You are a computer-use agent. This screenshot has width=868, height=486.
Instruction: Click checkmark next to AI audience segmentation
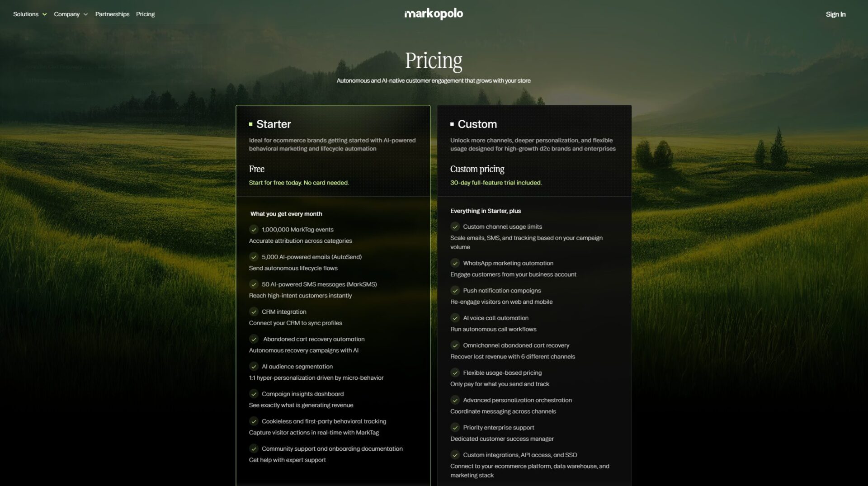coord(254,366)
